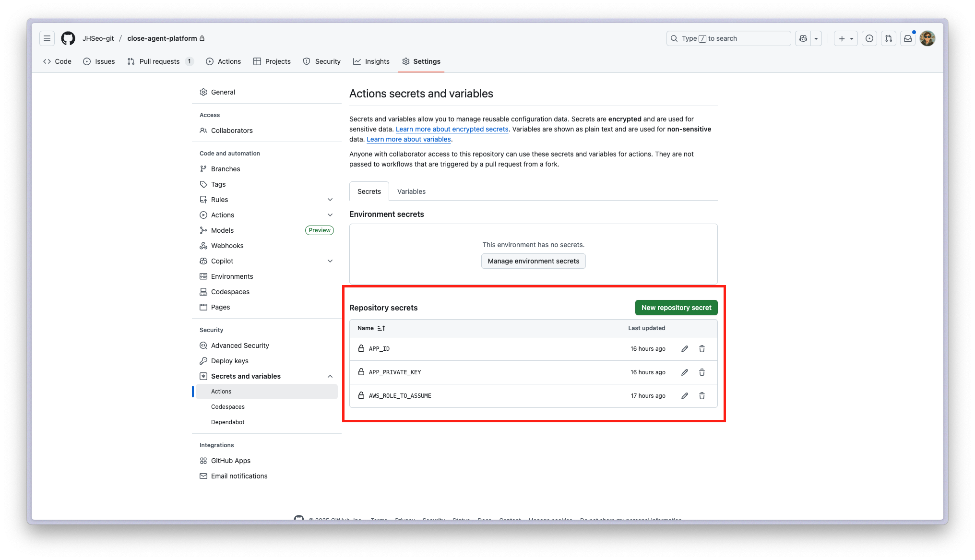Click trash icon for AWS_ROLE_TO_ASSUME secret

pos(702,396)
